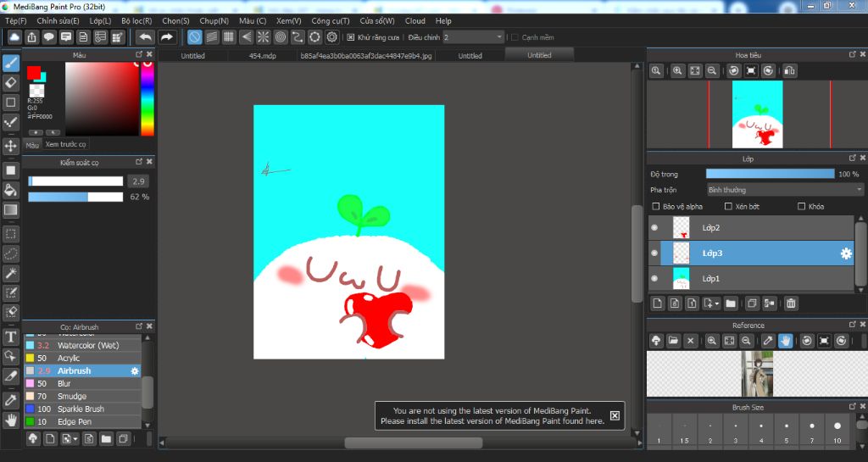The width and height of the screenshot is (868, 462).
Task: Turn snap off with the circle-slash icon
Action: pyautogui.click(x=194, y=37)
